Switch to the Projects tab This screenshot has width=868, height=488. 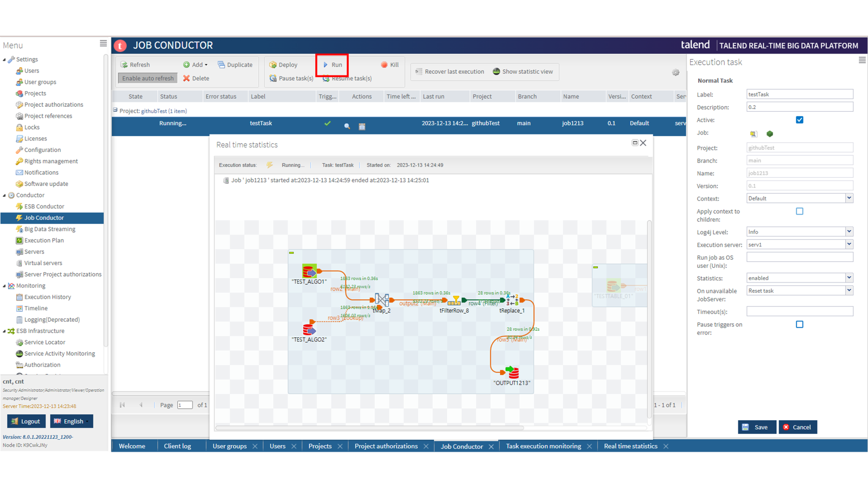coord(320,446)
